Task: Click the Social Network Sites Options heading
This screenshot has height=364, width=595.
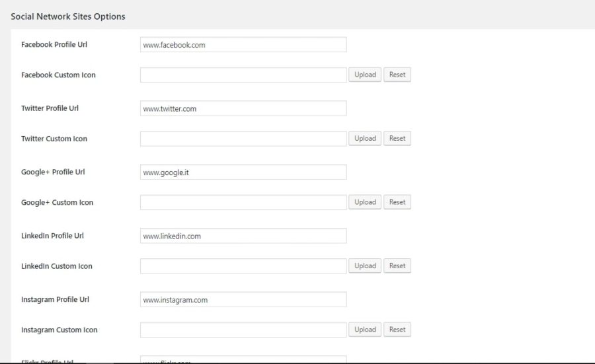Action: (x=68, y=17)
